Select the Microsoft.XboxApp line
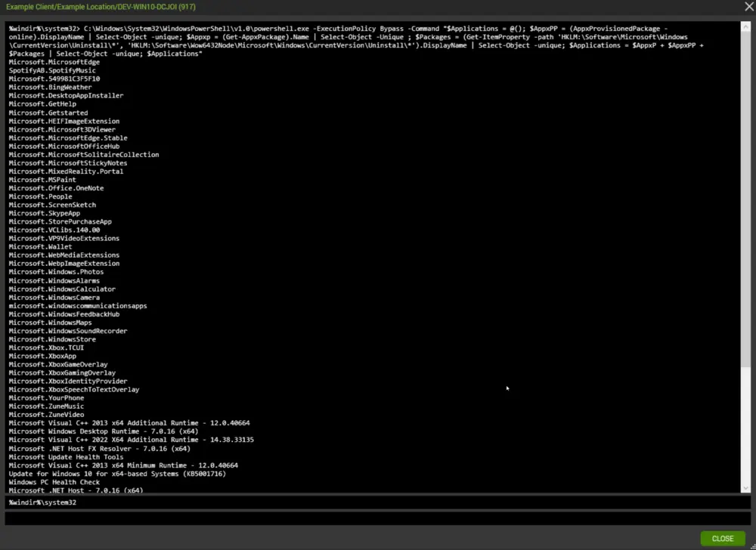Image resolution: width=756 pixels, height=550 pixels. [x=42, y=356]
